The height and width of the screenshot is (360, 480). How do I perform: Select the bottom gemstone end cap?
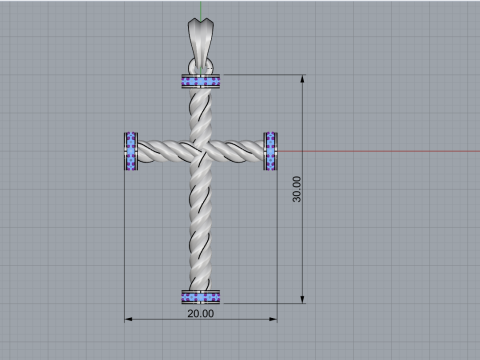(201, 297)
